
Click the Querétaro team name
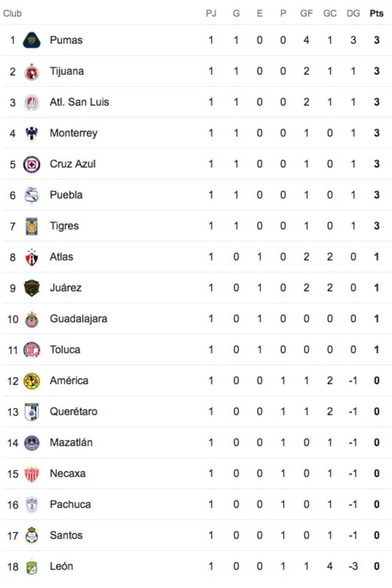(73, 412)
